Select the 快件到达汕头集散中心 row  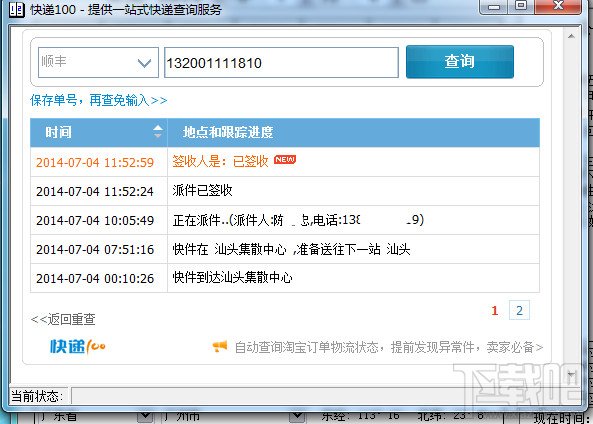[285, 278]
